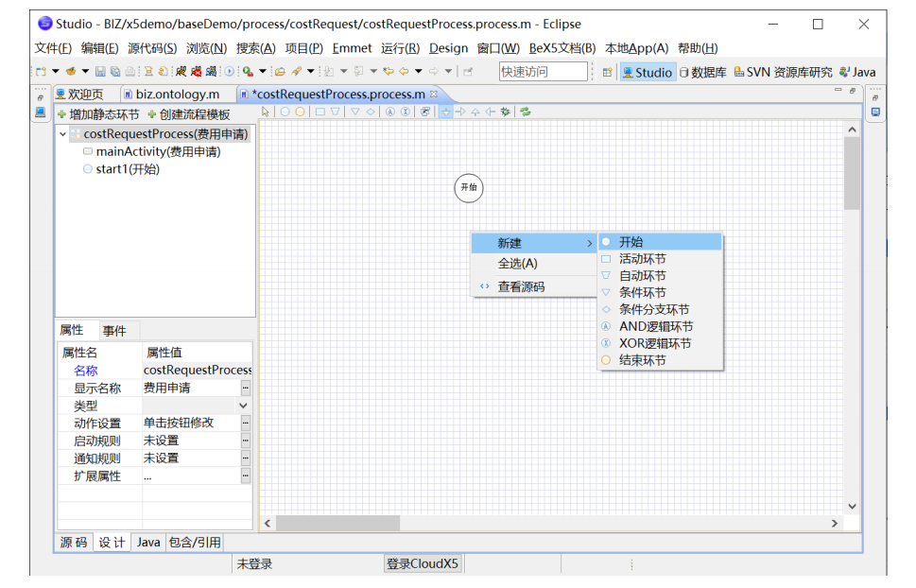Select the arrow selection tool on the diagram toolbar
The height and width of the screenshot is (588, 916).
pos(265,112)
